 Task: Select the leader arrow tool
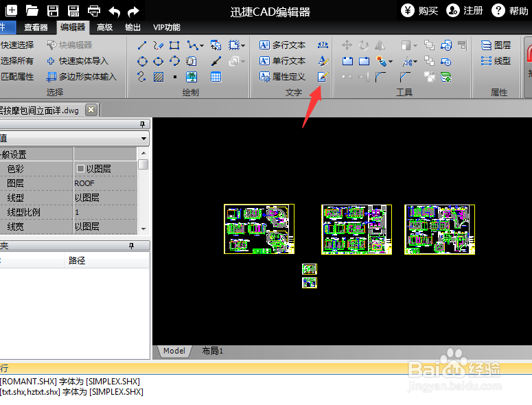tap(216, 61)
